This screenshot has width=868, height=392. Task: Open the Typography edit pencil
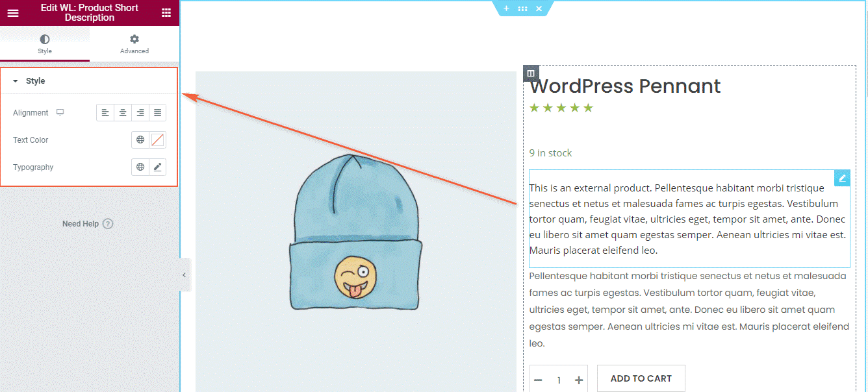157,167
